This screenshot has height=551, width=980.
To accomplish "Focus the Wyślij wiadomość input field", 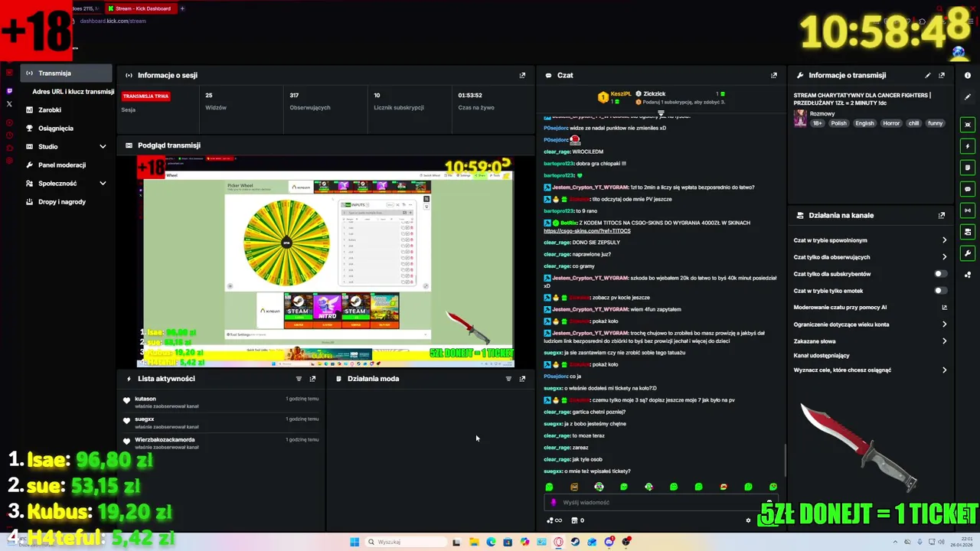I will (x=662, y=503).
